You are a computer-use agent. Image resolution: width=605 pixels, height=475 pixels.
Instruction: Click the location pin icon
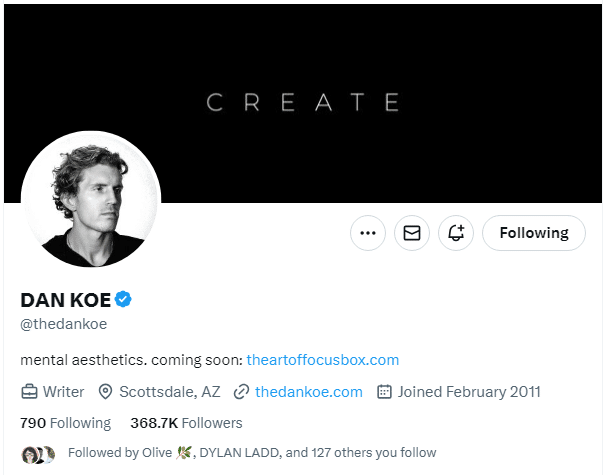click(106, 392)
